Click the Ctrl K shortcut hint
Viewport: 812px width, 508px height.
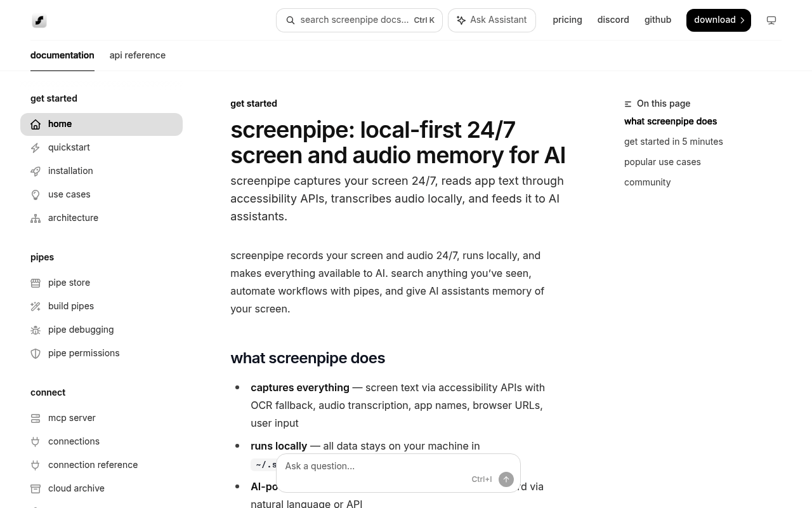(424, 20)
